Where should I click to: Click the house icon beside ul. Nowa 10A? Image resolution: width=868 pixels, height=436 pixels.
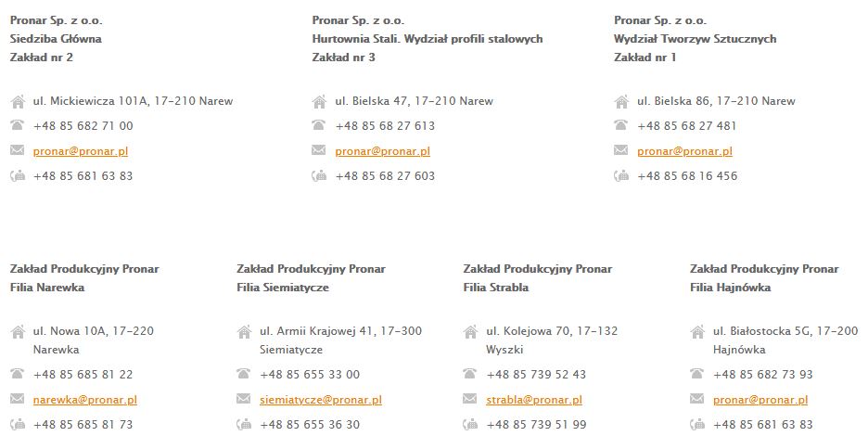[x=18, y=331]
